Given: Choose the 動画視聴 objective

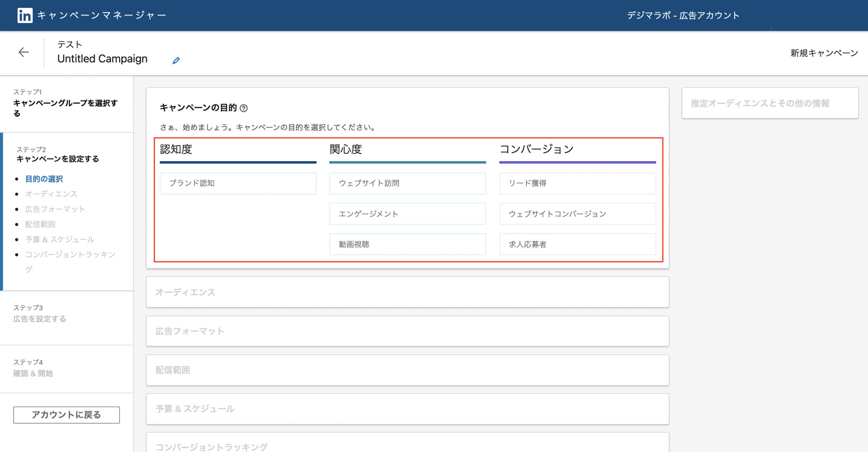Looking at the screenshot, I should [x=407, y=244].
